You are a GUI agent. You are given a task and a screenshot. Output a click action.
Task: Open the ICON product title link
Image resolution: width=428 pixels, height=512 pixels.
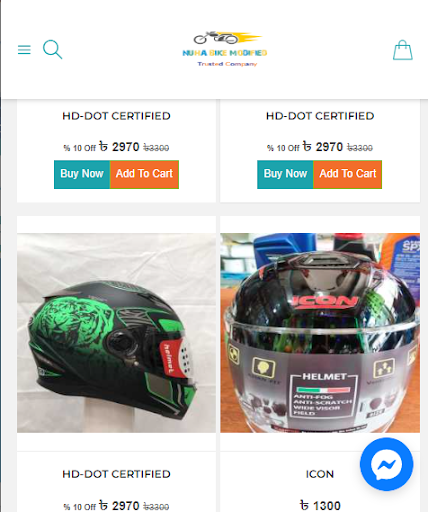click(x=320, y=474)
